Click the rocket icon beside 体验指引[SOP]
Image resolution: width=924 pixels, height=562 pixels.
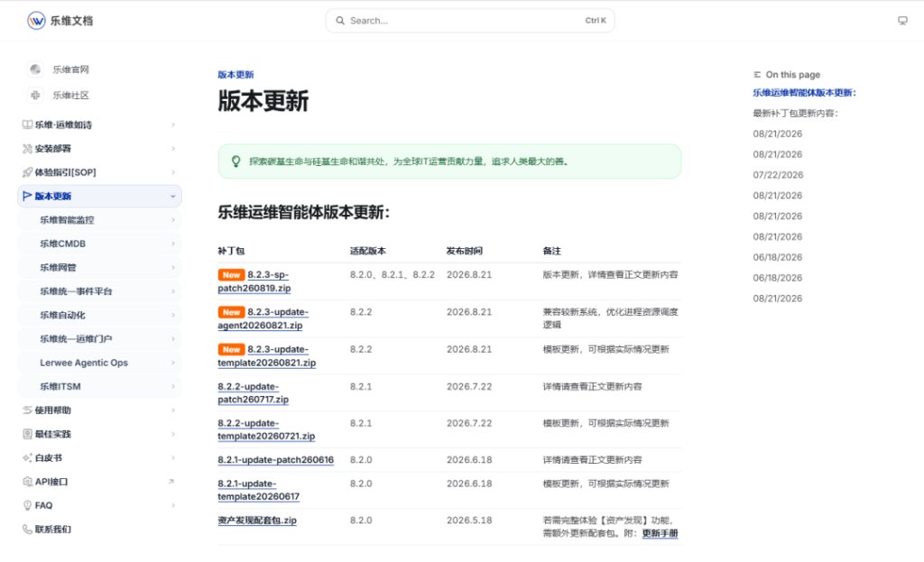pos(27,172)
